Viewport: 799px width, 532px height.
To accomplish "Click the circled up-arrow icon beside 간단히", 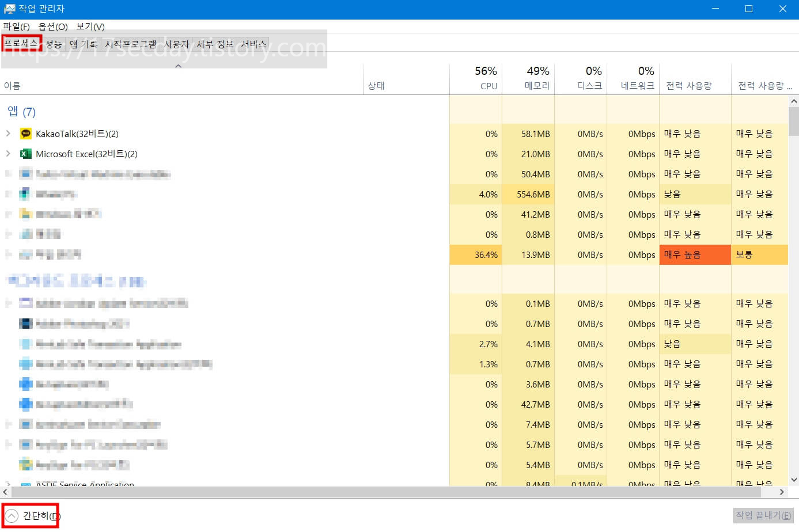I will (x=12, y=515).
